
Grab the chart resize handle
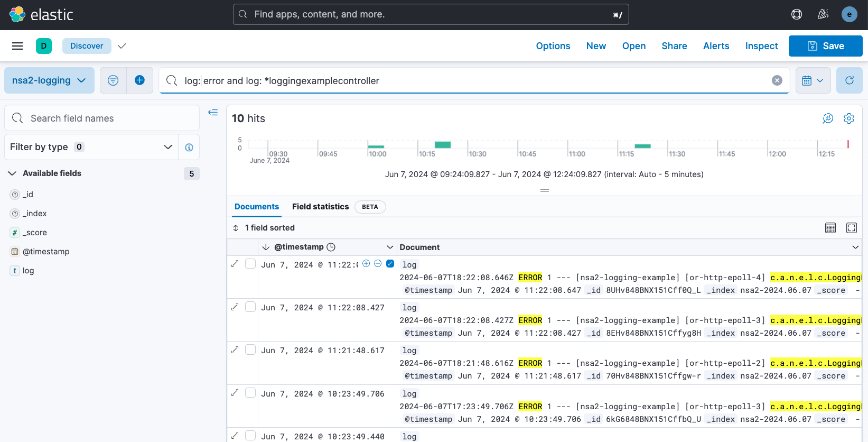pyautogui.click(x=545, y=190)
